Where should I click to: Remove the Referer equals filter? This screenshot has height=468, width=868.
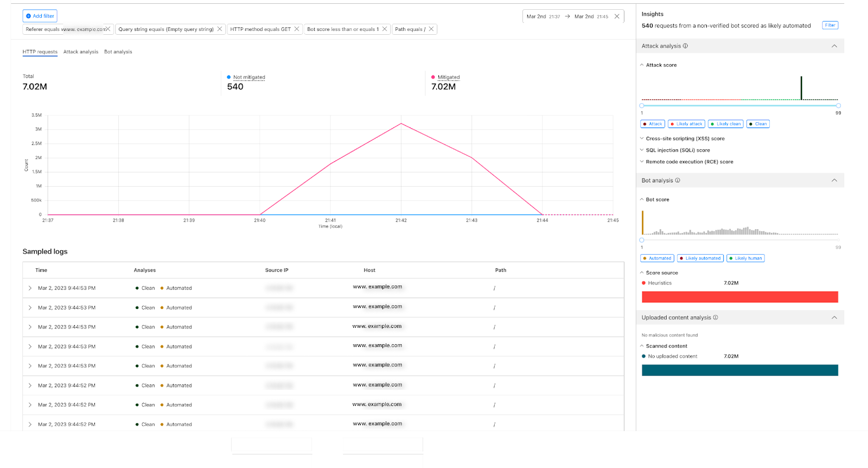click(x=108, y=29)
